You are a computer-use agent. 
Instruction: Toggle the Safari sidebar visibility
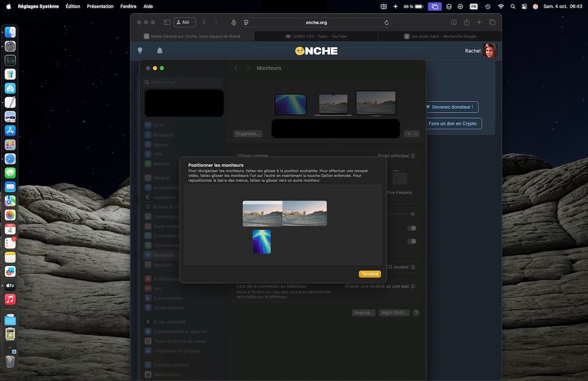pos(167,22)
